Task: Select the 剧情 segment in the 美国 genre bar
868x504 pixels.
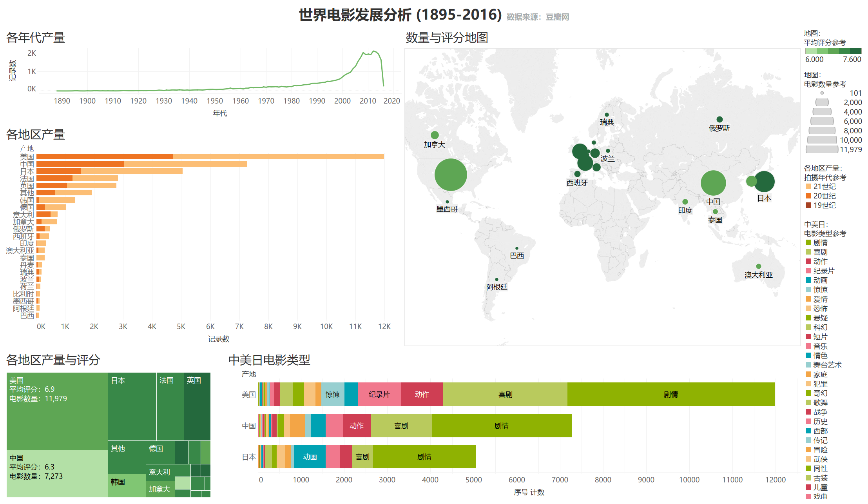Action: 671,394
